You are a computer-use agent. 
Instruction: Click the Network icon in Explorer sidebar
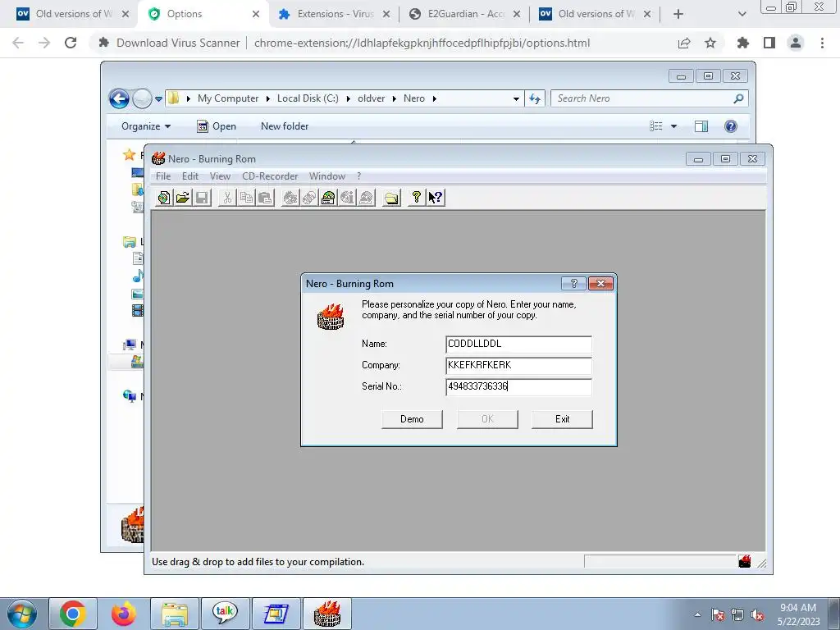[129, 396]
